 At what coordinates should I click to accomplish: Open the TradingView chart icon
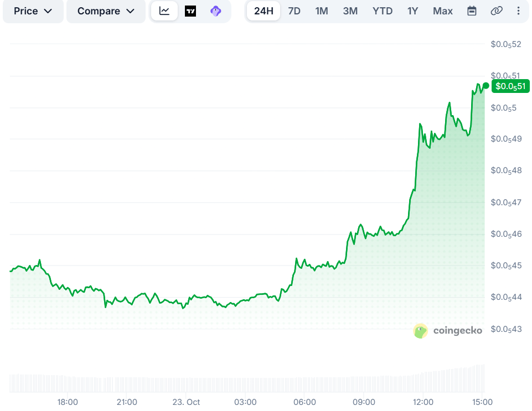(190, 11)
